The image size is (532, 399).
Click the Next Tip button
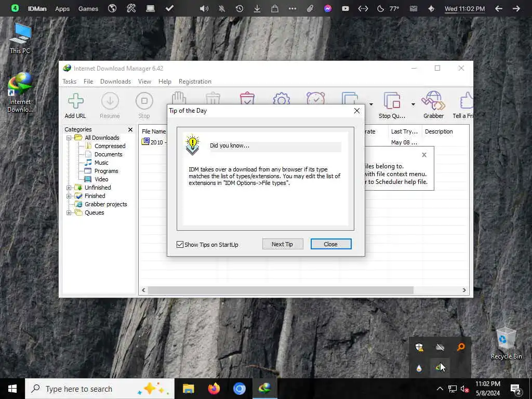[282, 244]
